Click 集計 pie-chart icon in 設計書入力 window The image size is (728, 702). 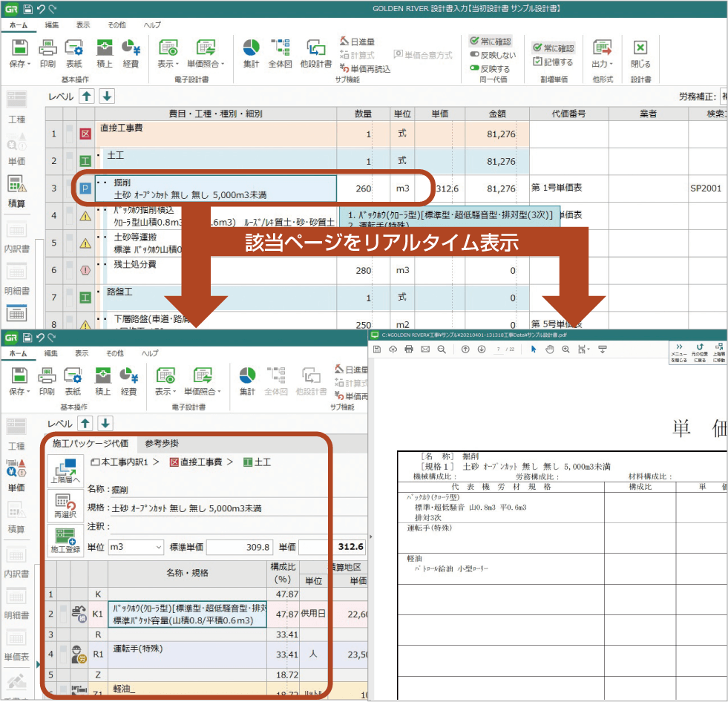pyautogui.click(x=251, y=53)
